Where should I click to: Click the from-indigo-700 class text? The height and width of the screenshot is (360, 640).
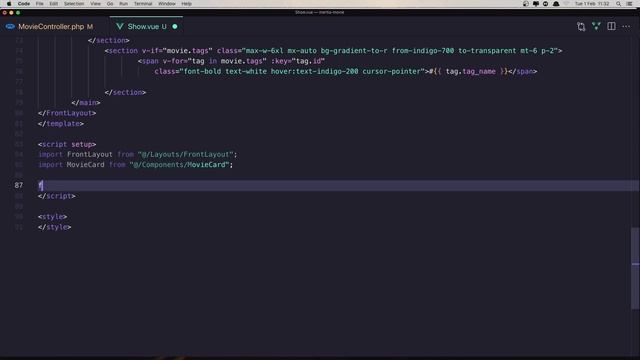[x=423, y=51]
